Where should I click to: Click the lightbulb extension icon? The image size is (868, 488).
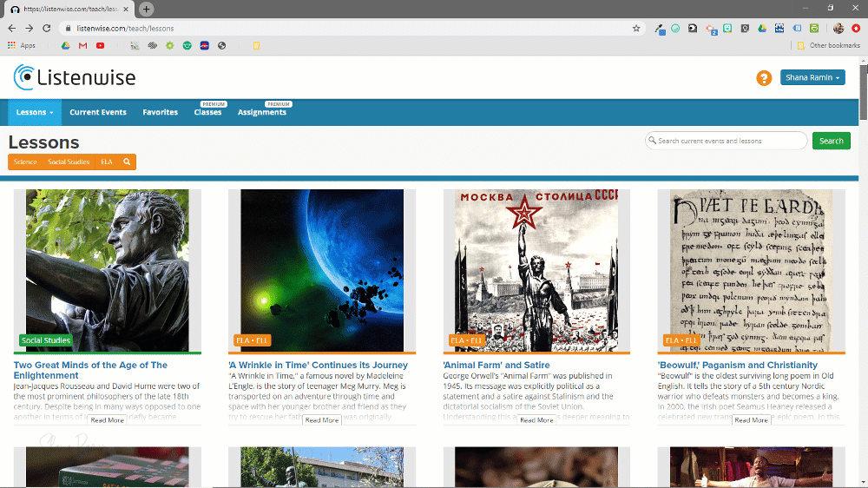click(x=745, y=29)
